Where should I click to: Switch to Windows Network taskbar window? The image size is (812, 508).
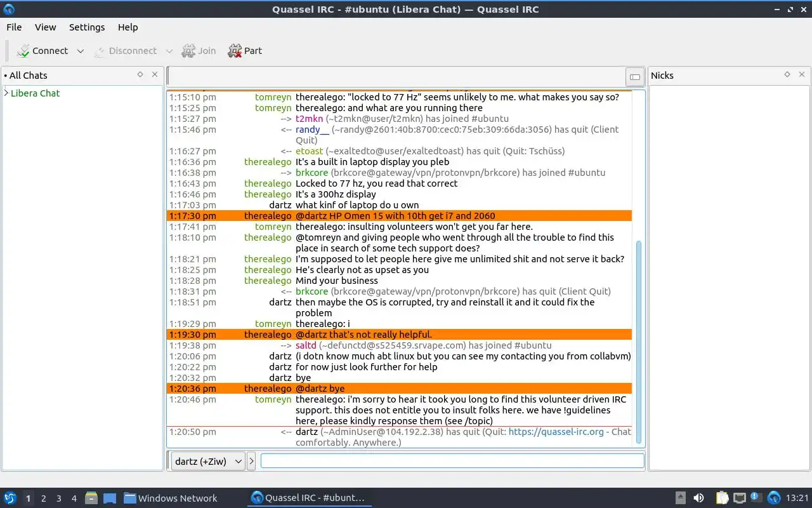(171, 498)
